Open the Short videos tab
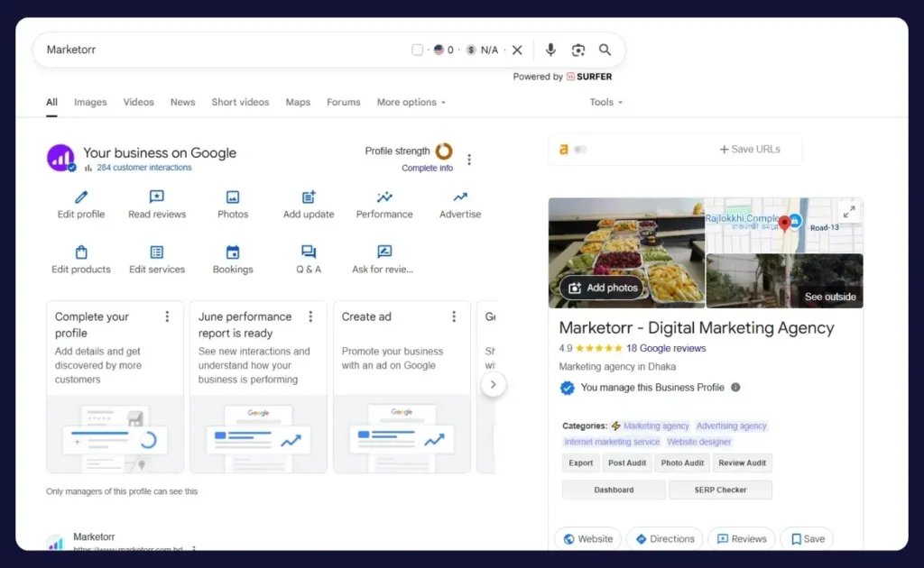924x568 pixels. coord(240,103)
